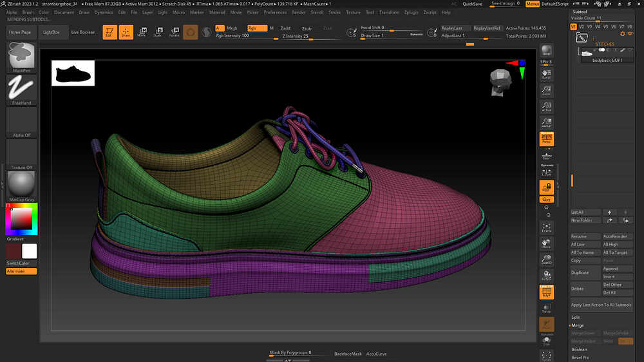Screen dimensions: 644x362
Task: Click the Mrgb mode button
Action: [x=232, y=28]
